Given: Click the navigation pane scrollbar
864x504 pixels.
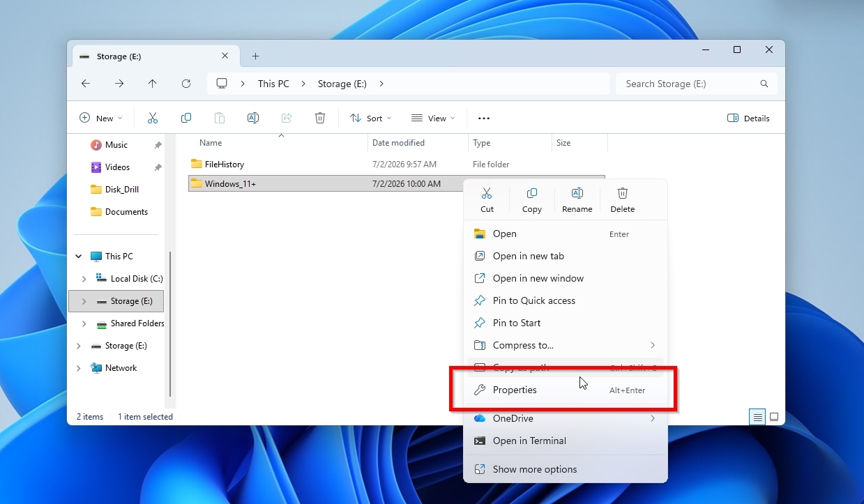Looking at the screenshot, I should 171,324.
